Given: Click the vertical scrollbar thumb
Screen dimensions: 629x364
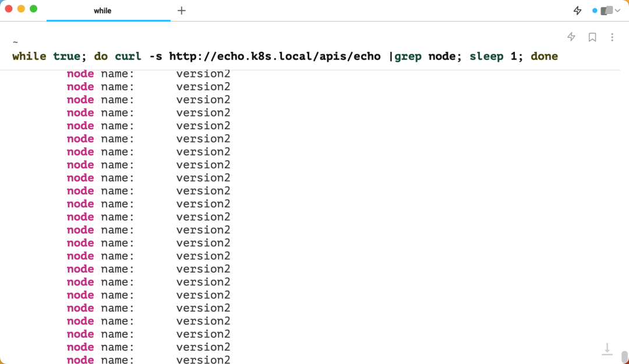Looking at the screenshot, I should click(624, 357).
